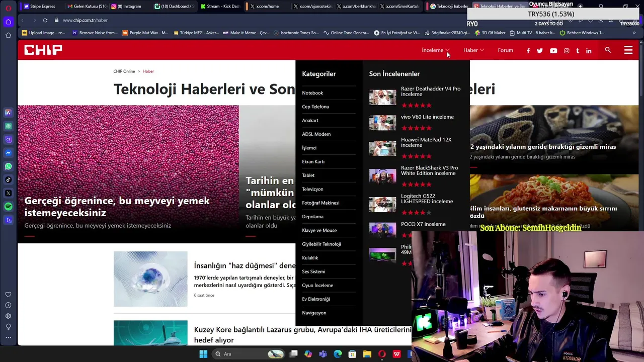Select Notebook category
This screenshot has height=362, width=644.
pyautogui.click(x=312, y=93)
